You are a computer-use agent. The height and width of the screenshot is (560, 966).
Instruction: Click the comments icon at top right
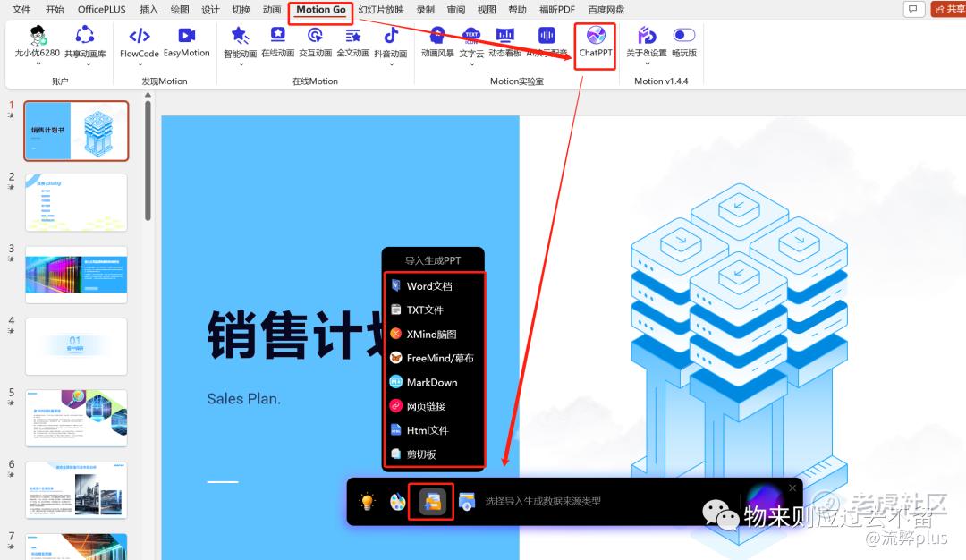pos(913,9)
